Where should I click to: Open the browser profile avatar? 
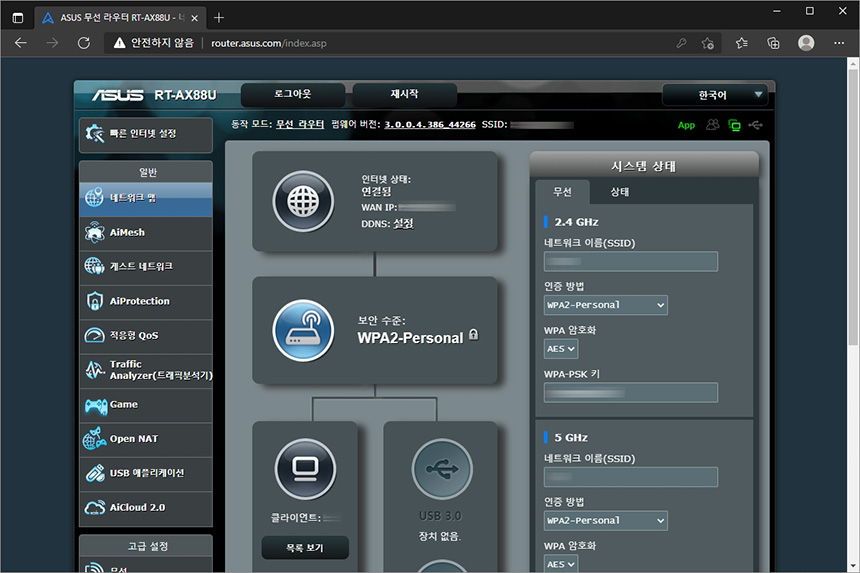[x=806, y=43]
